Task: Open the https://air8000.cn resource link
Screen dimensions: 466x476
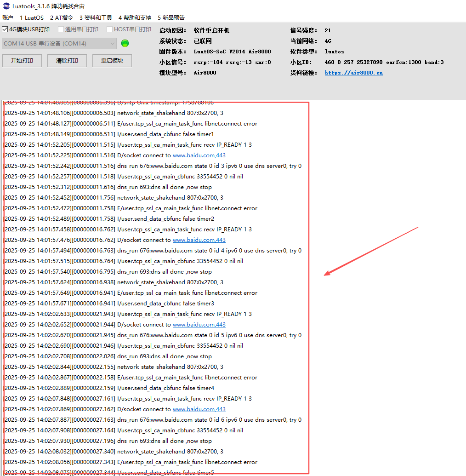Action: coord(353,73)
